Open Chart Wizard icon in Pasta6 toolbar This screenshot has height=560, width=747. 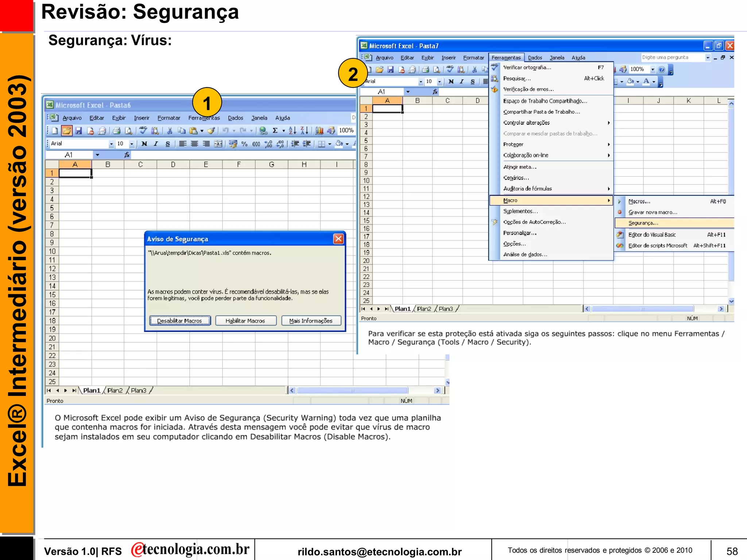[319, 131]
